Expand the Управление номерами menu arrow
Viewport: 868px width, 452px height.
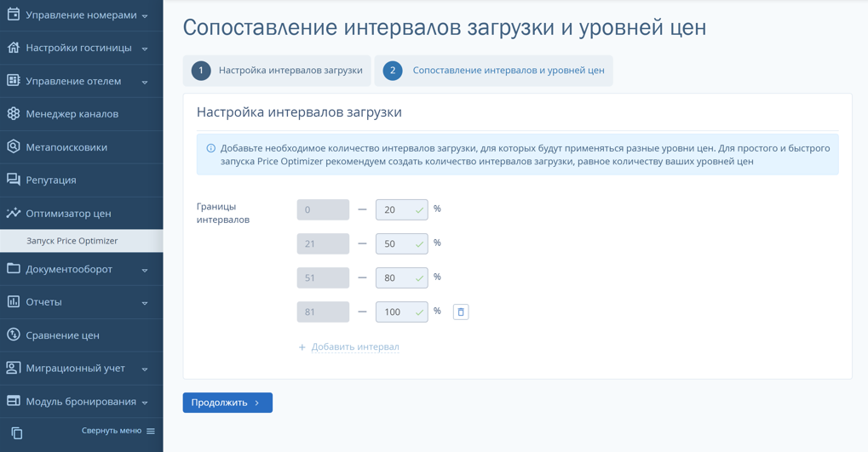coord(145,16)
